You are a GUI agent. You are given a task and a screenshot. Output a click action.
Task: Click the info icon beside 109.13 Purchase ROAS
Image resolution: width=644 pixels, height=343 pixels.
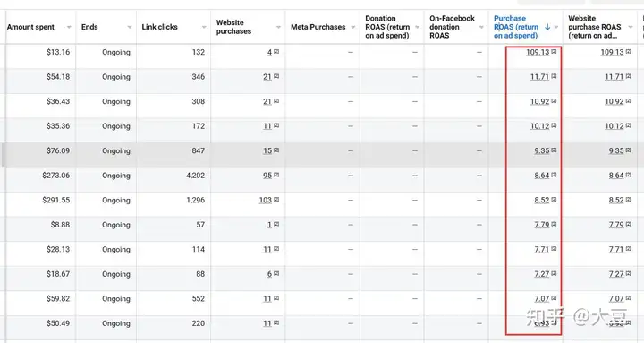tap(554, 52)
